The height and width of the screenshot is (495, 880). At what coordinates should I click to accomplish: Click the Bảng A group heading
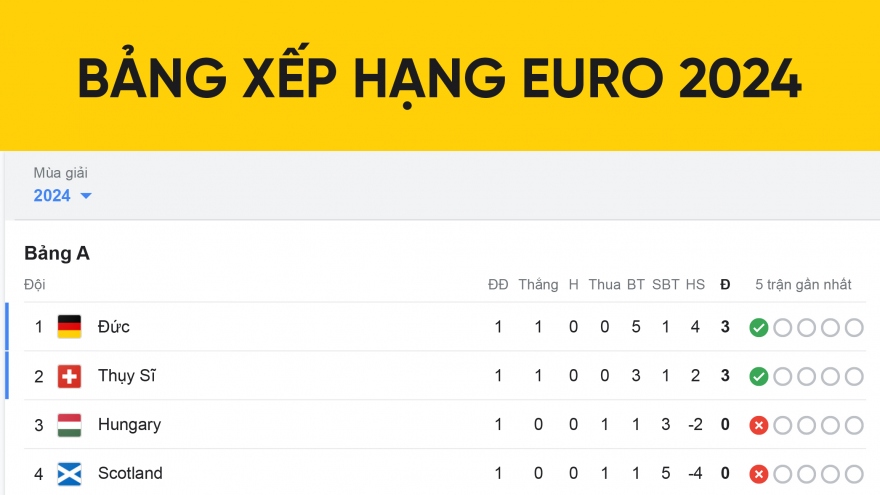pyautogui.click(x=57, y=254)
